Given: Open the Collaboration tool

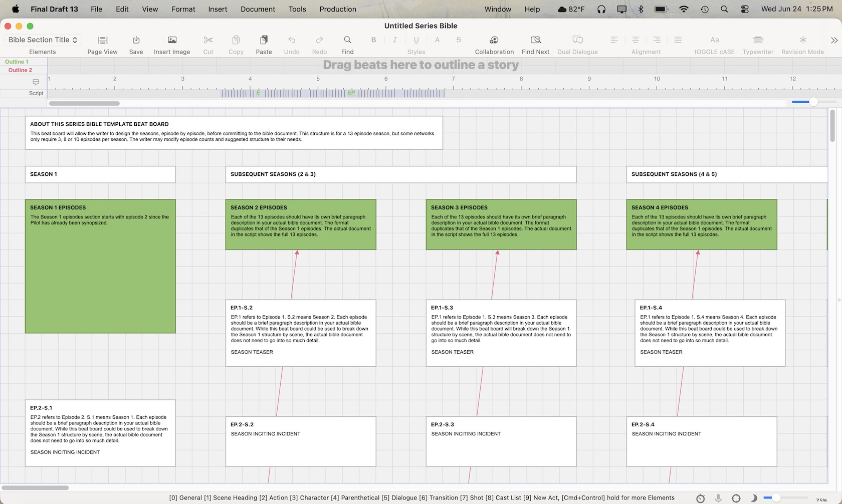Looking at the screenshot, I should tap(494, 40).
